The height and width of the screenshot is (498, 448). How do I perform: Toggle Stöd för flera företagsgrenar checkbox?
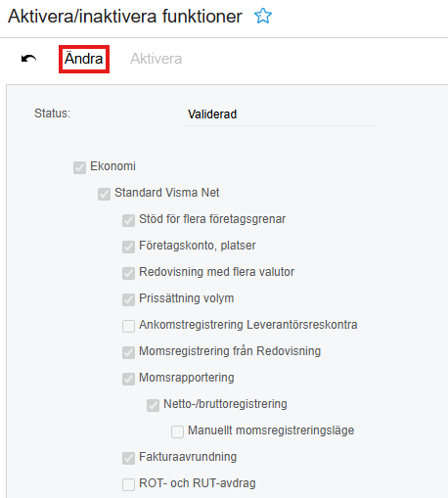coord(128,220)
